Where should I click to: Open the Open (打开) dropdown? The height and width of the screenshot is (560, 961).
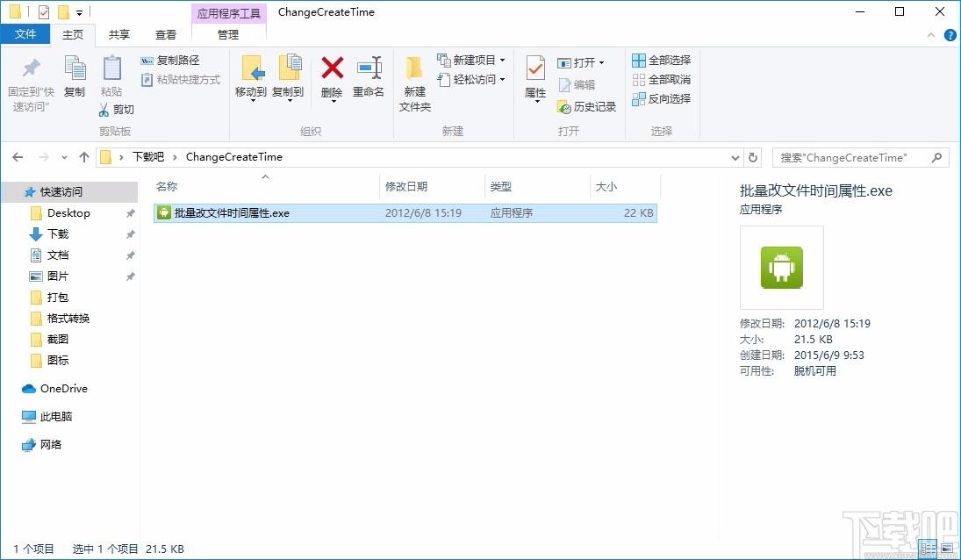[581, 62]
